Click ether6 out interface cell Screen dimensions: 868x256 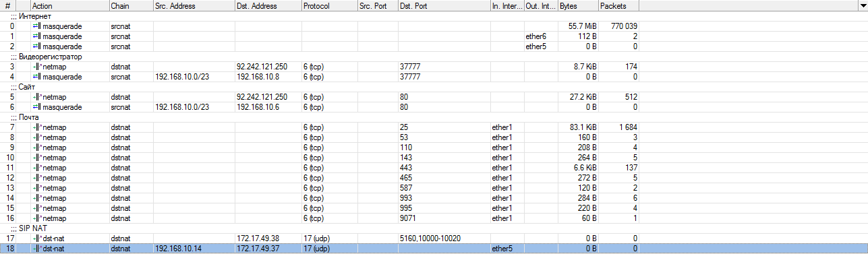[x=536, y=36]
